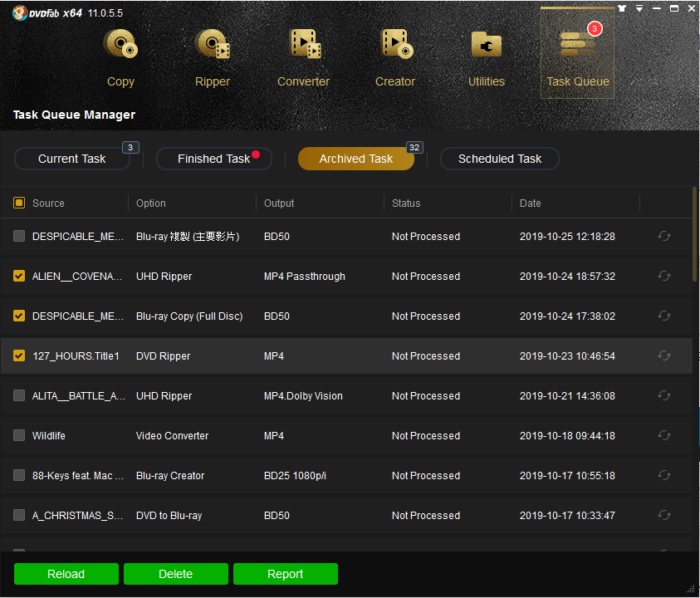Viewport: 700px width, 598px height.
Task: Select the 'BD25 1080p/i' output cell
Action: (295, 476)
